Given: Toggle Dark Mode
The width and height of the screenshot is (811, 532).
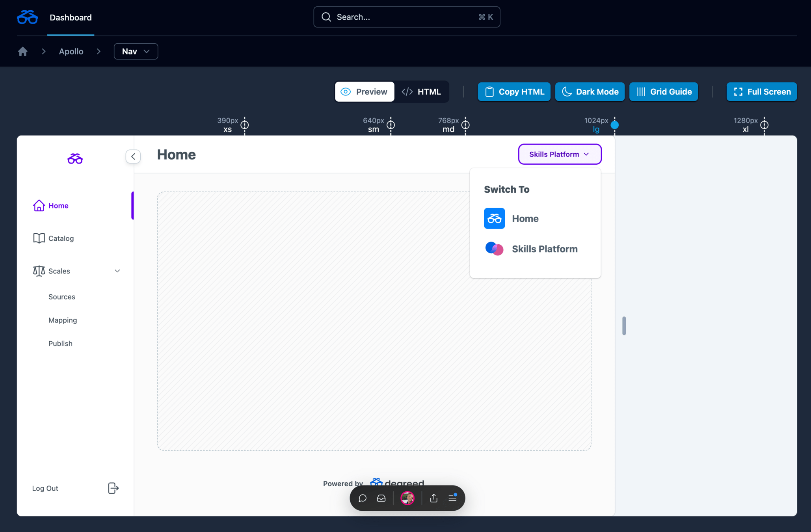Looking at the screenshot, I should click(590, 92).
